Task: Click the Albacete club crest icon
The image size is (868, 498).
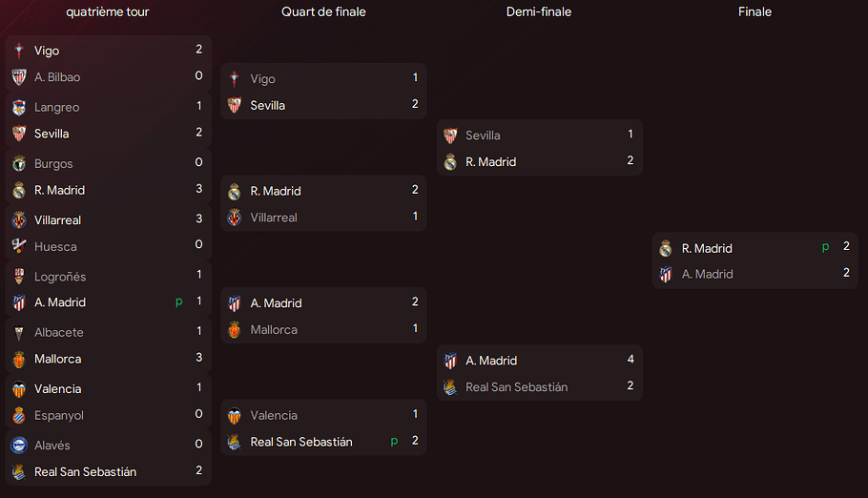Action: (x=19, y=333)
